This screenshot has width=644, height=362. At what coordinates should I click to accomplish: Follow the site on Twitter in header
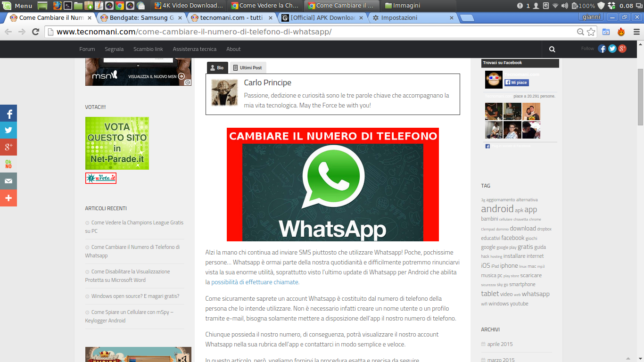click(x=612, y=49)
